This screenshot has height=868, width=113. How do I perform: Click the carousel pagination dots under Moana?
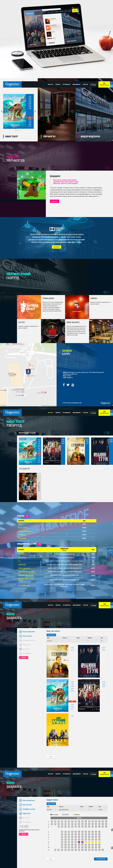click(x=18, y=130)
